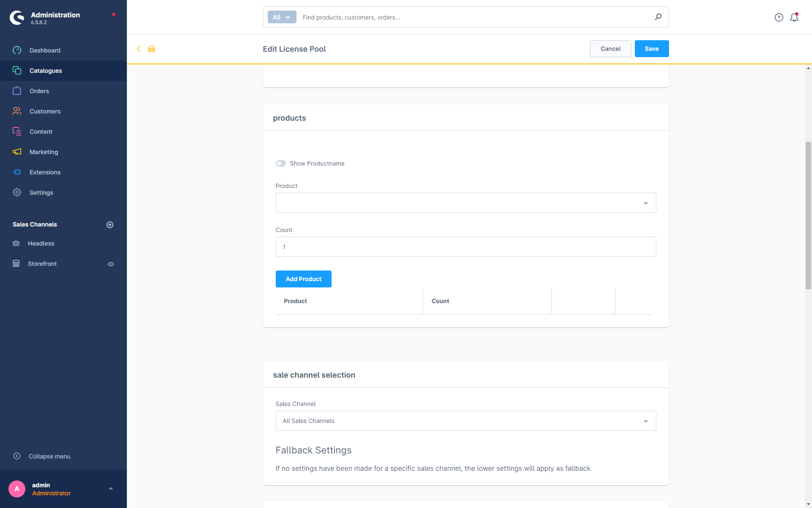Click the Fallback Settings heading
Screen dimensions: 812x508
click(x=313, y=450)
